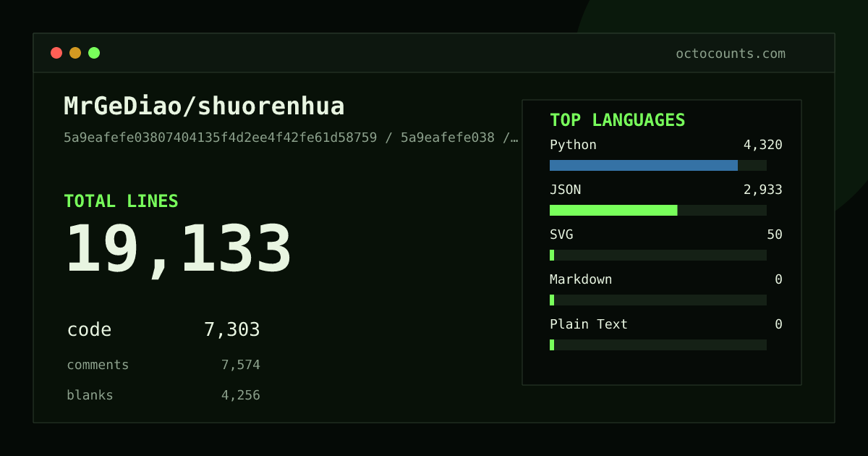
Task: Click the Plain Text language label
Action: click(589, 324)
